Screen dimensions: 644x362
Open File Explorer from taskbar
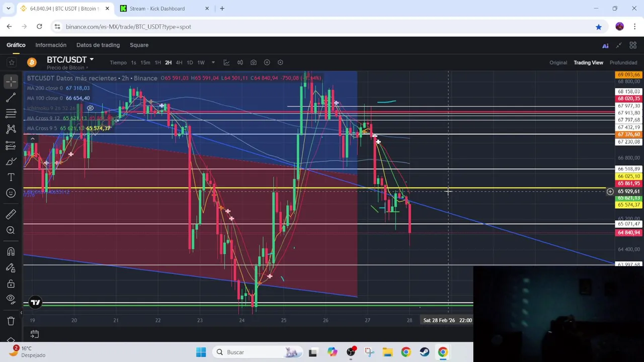click(387, 352)
